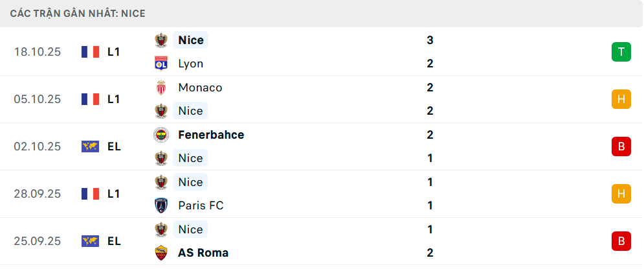Click the 05.10.25 match date

38,99
